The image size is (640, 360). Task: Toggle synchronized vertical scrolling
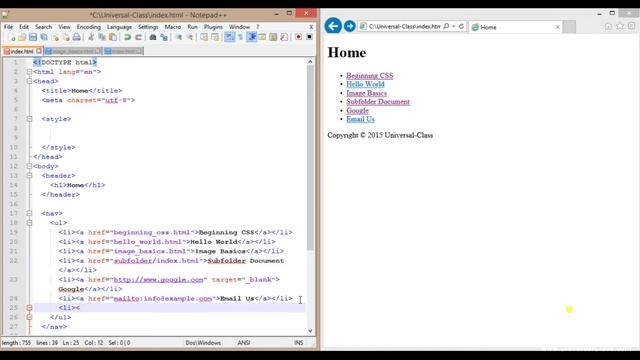(204, 37)
